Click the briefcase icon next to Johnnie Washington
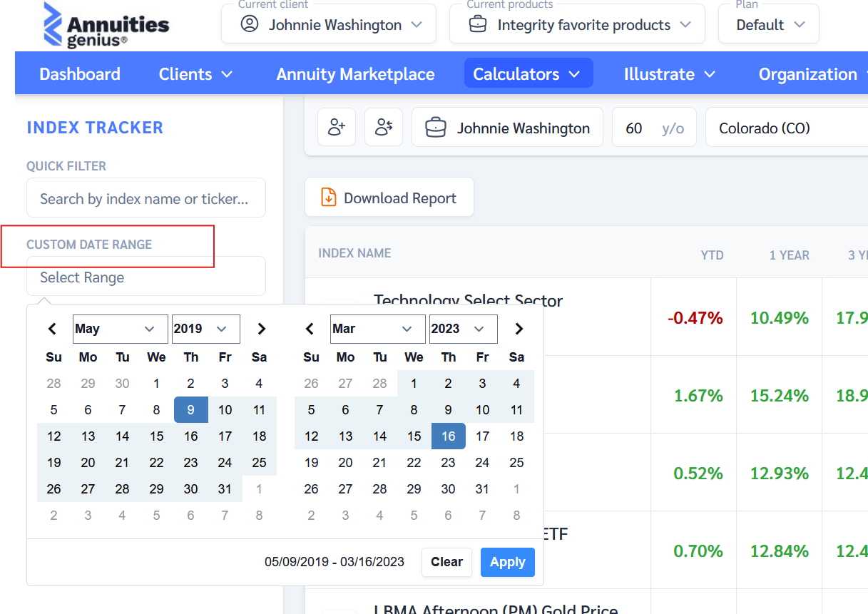The width and height of the screenshot is (868, 614). pos(436,128)
